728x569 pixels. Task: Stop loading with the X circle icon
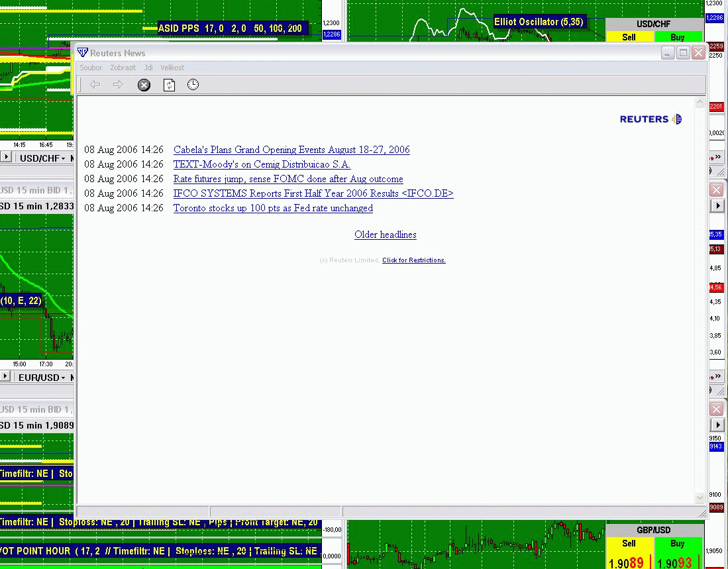[x=144, y=85]
